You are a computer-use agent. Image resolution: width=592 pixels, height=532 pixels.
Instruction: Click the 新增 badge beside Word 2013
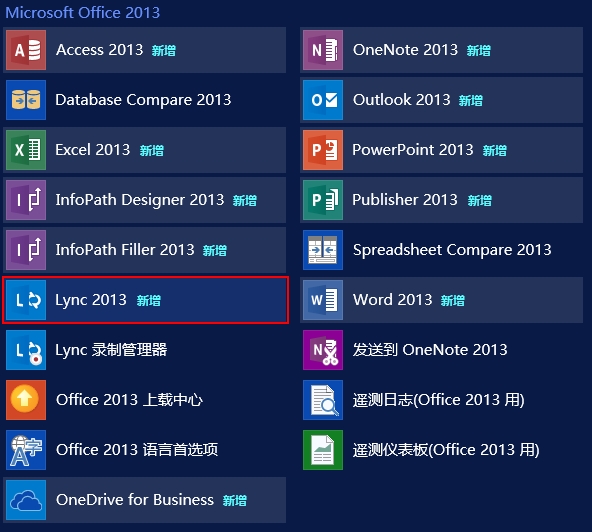[x=453, y=301]
